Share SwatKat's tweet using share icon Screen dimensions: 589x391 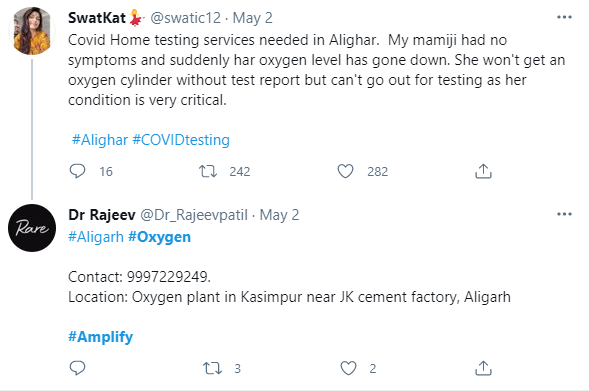(x=483, y=171)
